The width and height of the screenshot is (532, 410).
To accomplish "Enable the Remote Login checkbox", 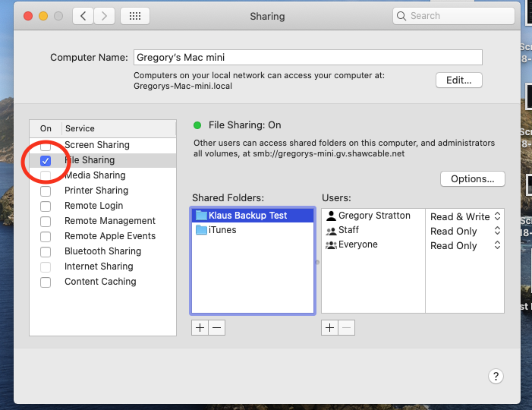I will point(46,206).
